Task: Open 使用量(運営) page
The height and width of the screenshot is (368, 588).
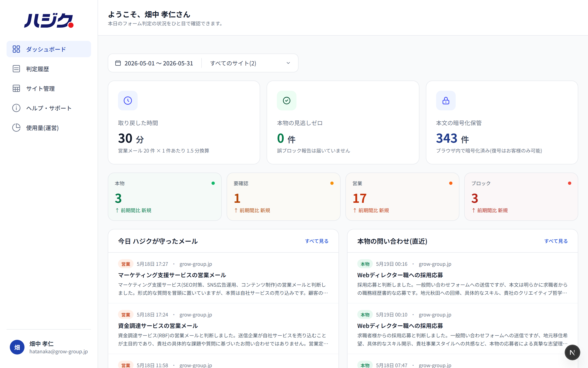Action: [x=49, y=128]
